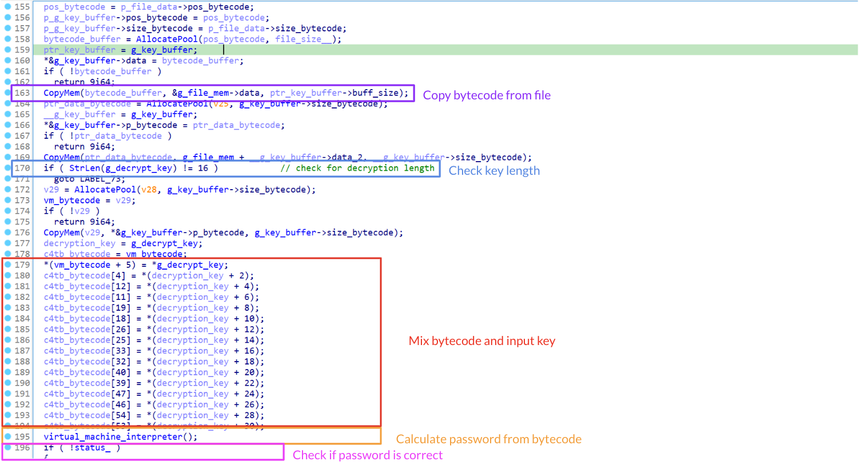This screenshot has width=868, height=465.
Task: Toggle breakpoint dot on line 159
Action: [x=8, y=50]
